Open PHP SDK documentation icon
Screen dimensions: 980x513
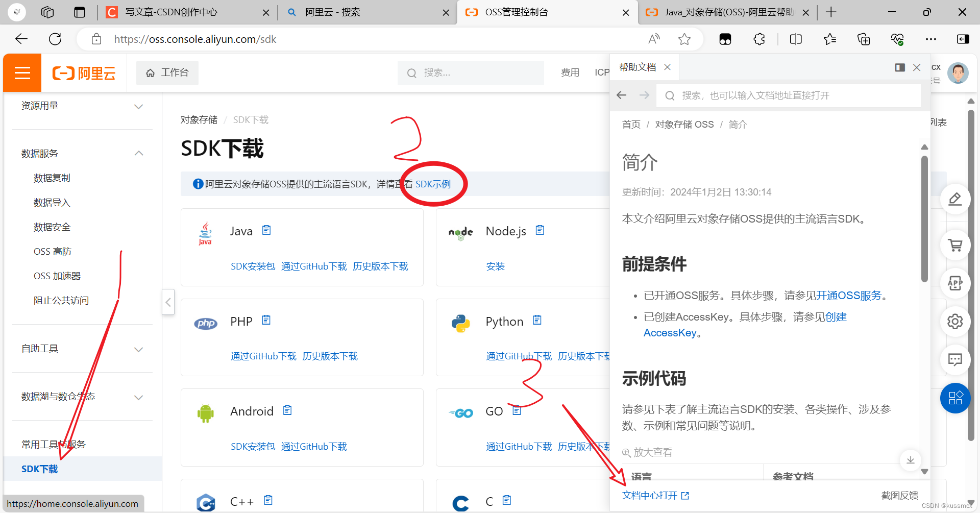[266, 320]
